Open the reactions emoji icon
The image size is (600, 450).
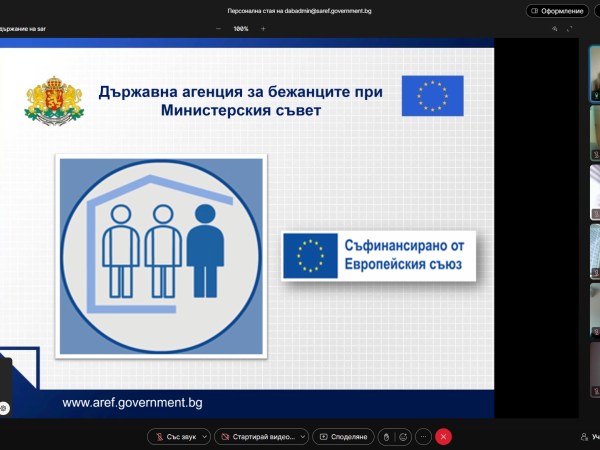403,437
